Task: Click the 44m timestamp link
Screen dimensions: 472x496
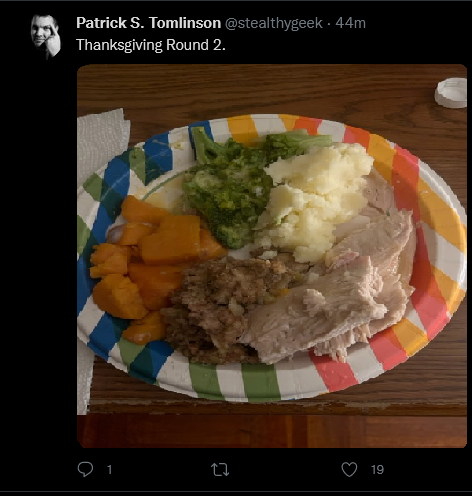Action: 350,23
